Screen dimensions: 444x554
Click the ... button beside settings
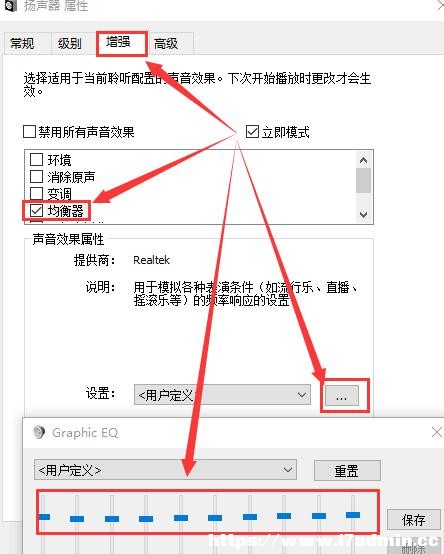coord(342,396)
